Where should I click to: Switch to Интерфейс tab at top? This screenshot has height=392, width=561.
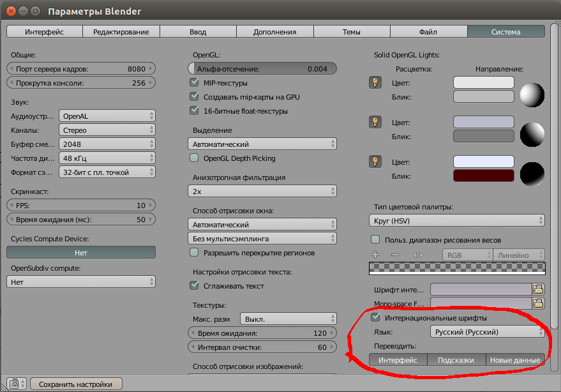(45, 31)
